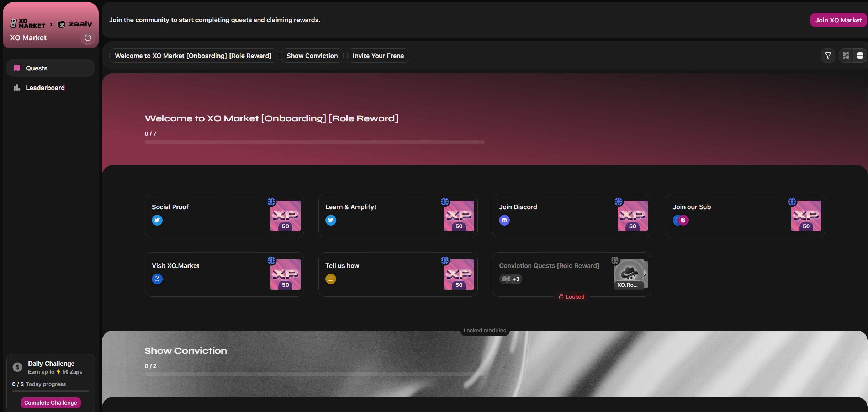Image resolution: width=868 pixels, height=412 pixels.
Task: Click globe icon on Conviction Quests card
Action: [x=615, y=260]
